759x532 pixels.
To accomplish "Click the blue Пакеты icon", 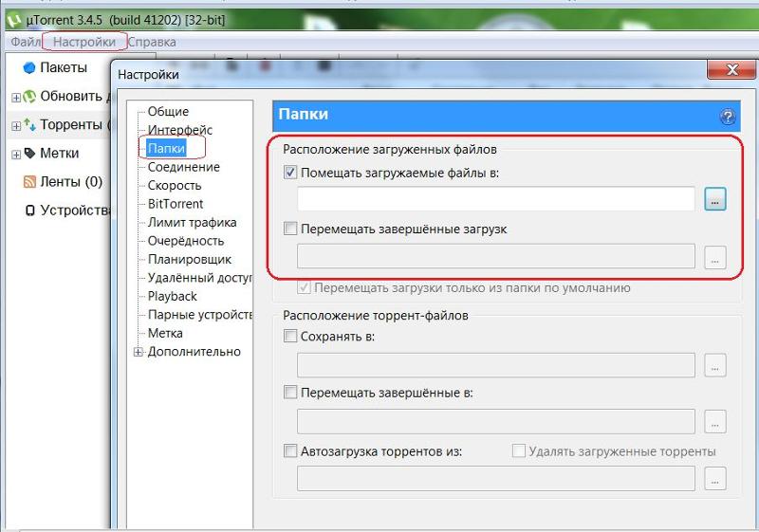I will (29, 67).
